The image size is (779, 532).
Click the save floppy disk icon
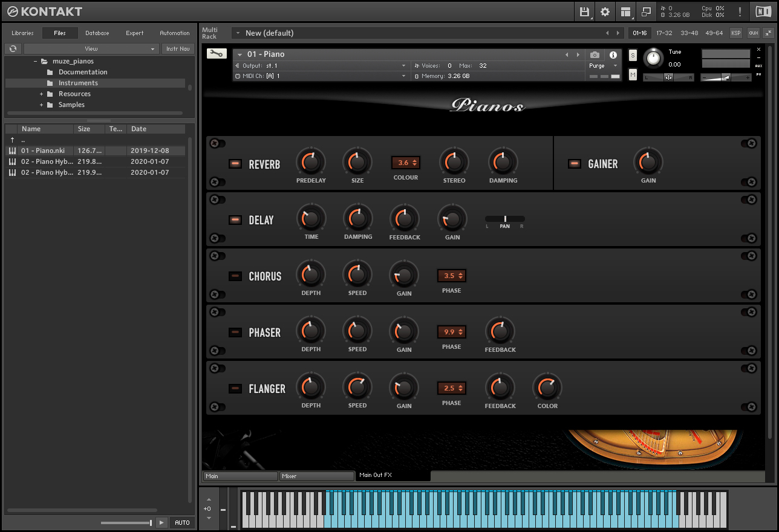coord(584,11)
